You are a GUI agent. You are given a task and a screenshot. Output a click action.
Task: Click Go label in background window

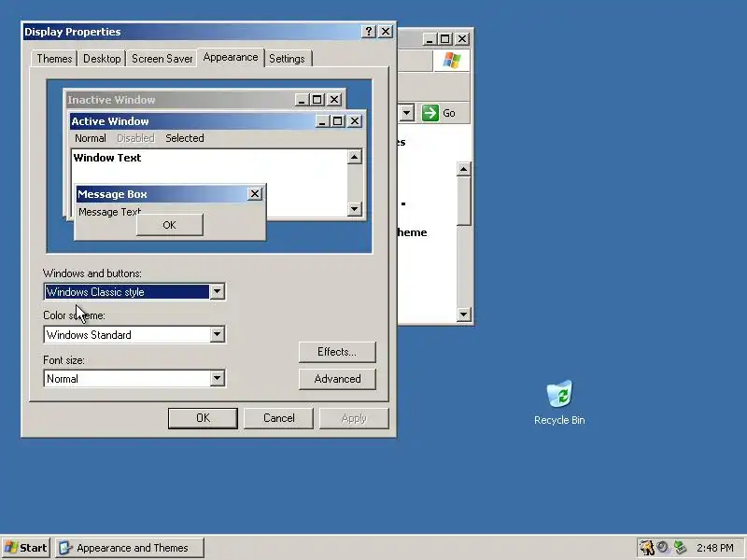[449, 113]
